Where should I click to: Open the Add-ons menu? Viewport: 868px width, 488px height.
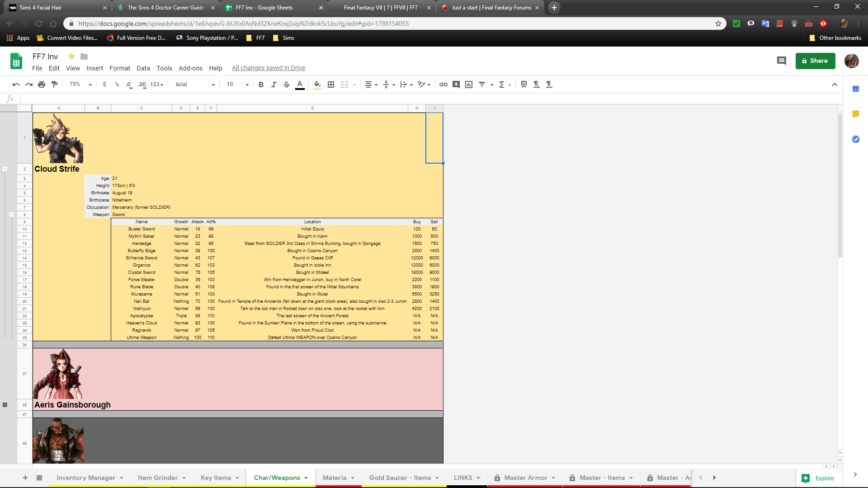pos(190,68)
